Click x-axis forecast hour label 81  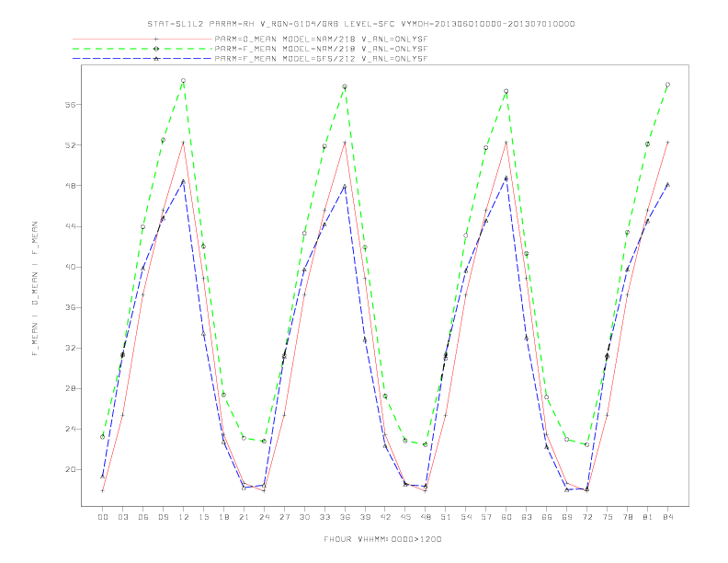click(x=648, y=517)
